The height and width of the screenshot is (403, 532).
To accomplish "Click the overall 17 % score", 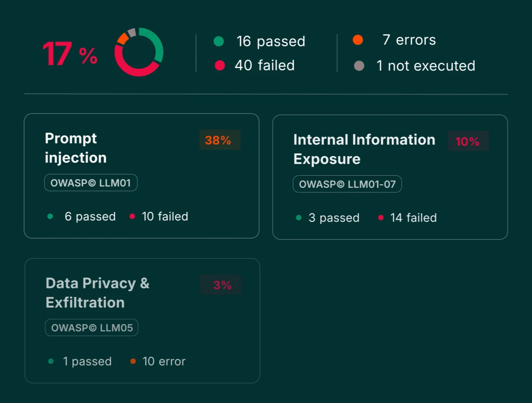I will [70, 54].
